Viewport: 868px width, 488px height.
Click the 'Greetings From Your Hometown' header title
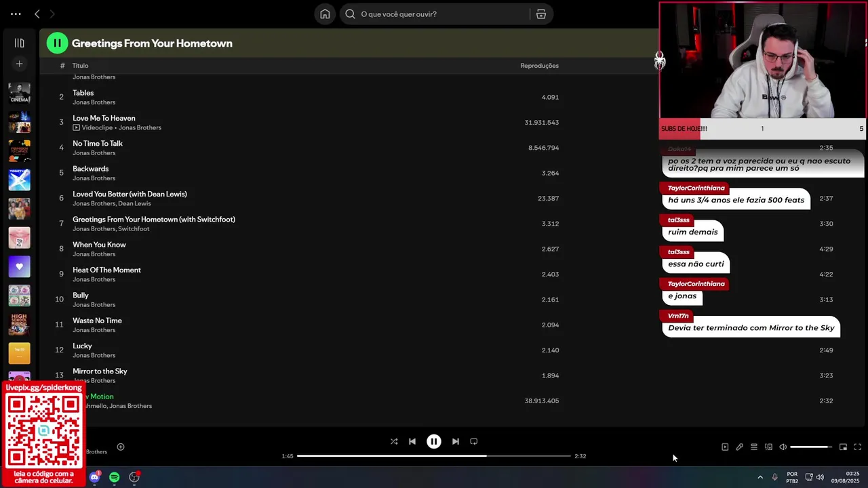(x=152, y=43)
